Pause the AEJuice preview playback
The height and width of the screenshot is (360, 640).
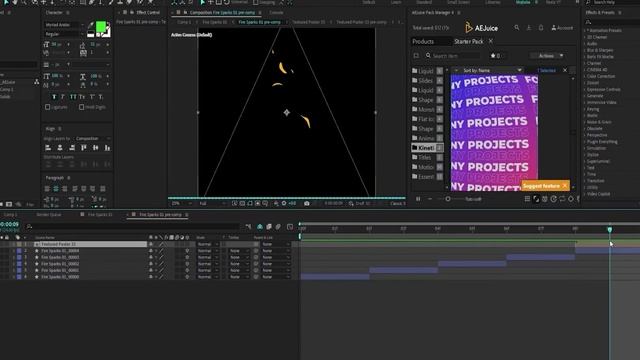418,199
